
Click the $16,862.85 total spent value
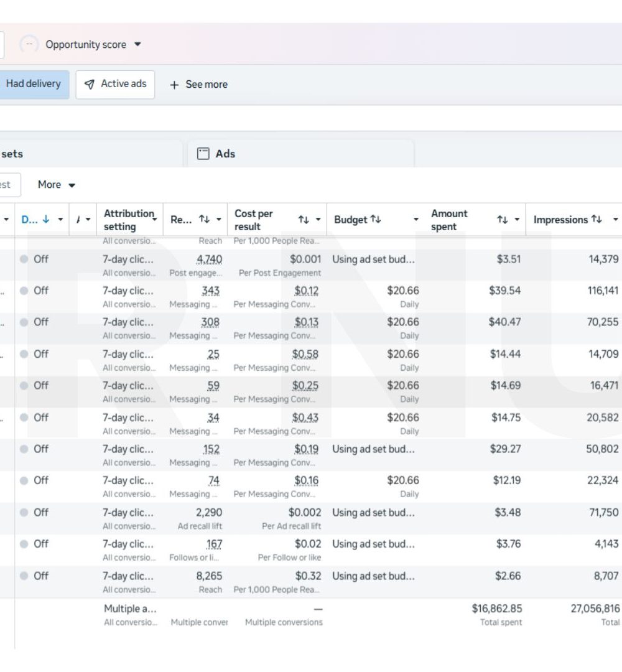[x=497, y=609]
